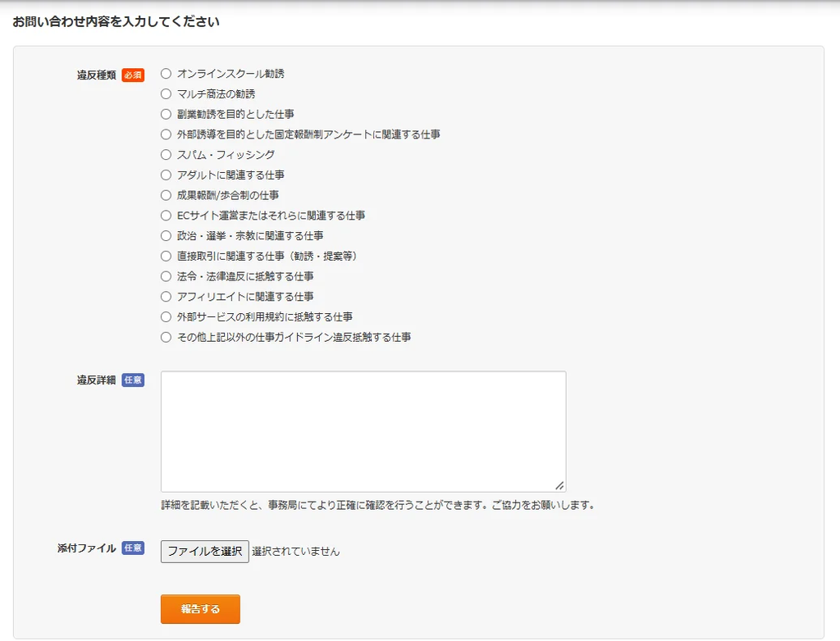Choose その他上記以外の仕事ガイドライン違反 option
840x641 pixels.
pyautogui.click(x=166, y=338)
